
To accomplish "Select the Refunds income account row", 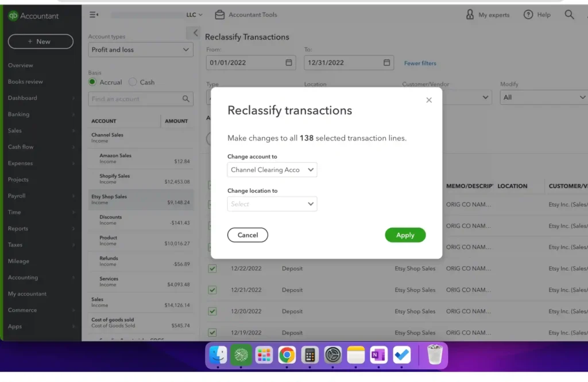I will pyautogui.click(x=141, y=261).
